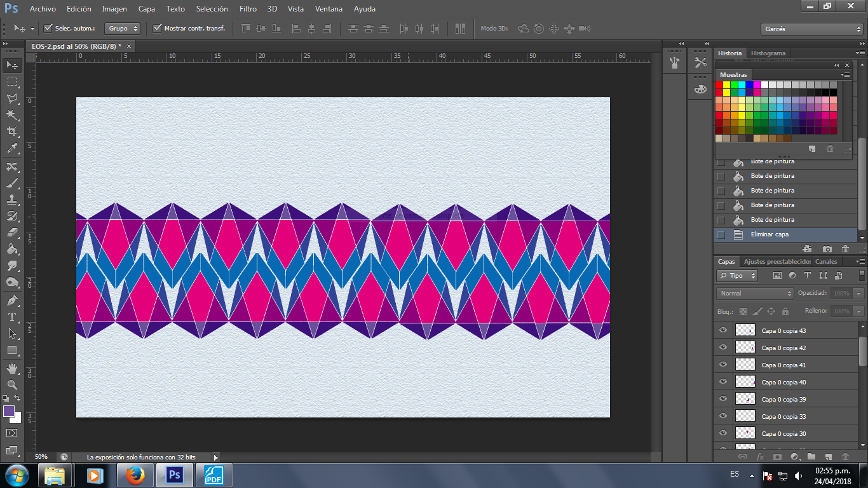The width and height of the screenshot is (868, 488).
Task: Select the Horizontal Type tool
Action: pyautogui.click(x=12, y=316)
